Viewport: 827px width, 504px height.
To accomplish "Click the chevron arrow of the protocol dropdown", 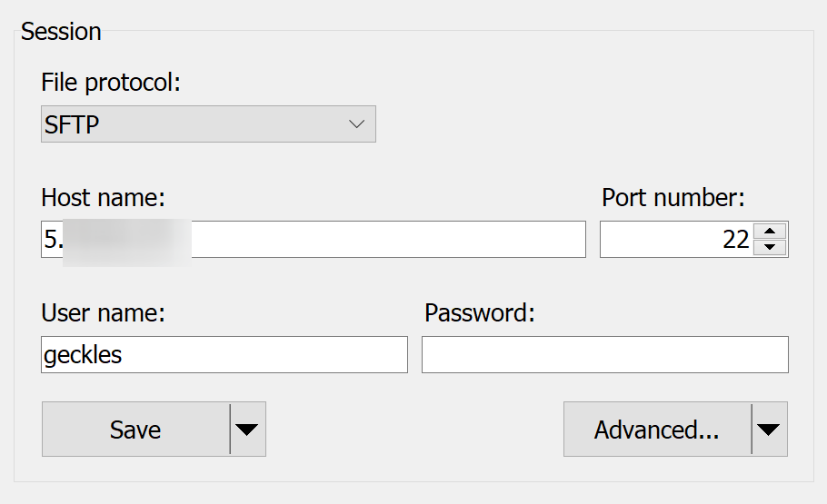I will click(x=356, y=124).
